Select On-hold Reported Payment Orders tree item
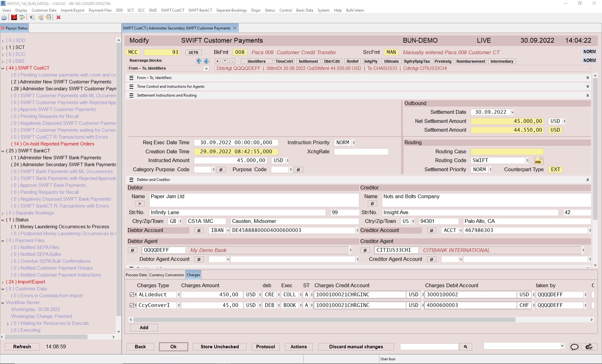602x364 pixels. [53, 144]
